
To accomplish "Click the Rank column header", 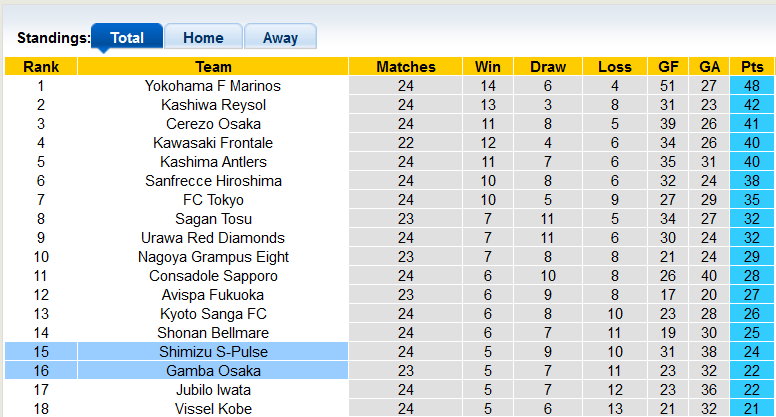I will coord(41,67).
